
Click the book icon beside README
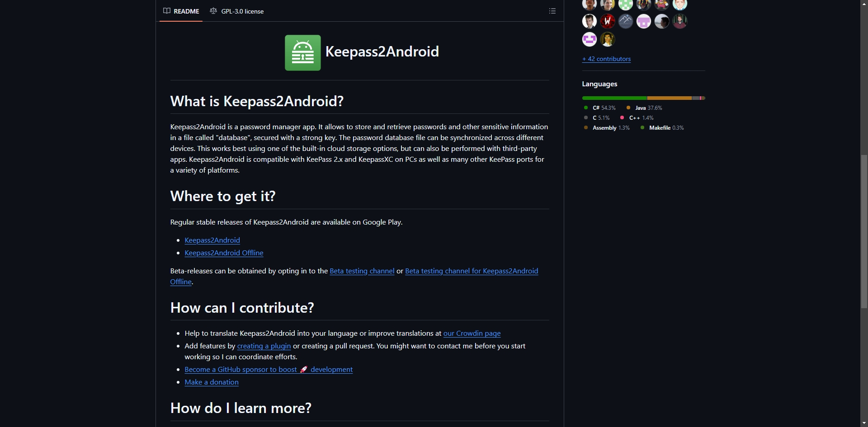pyautogui.click(x=167, y=11)
